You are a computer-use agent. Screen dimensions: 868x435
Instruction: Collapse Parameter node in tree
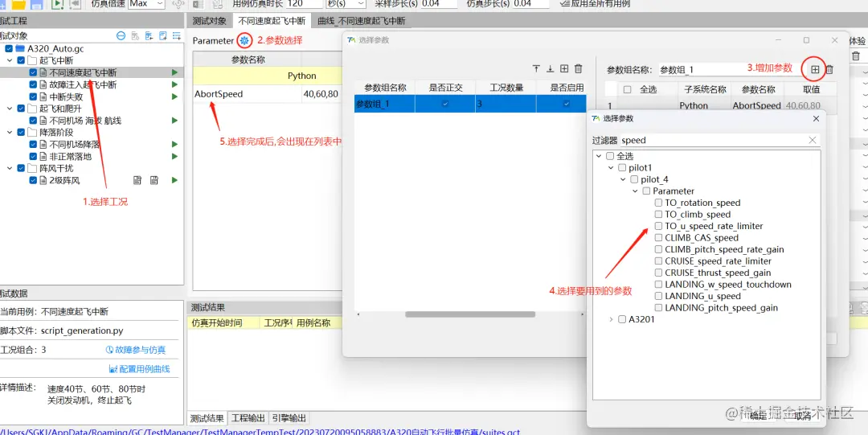click(x=635, y=191)
